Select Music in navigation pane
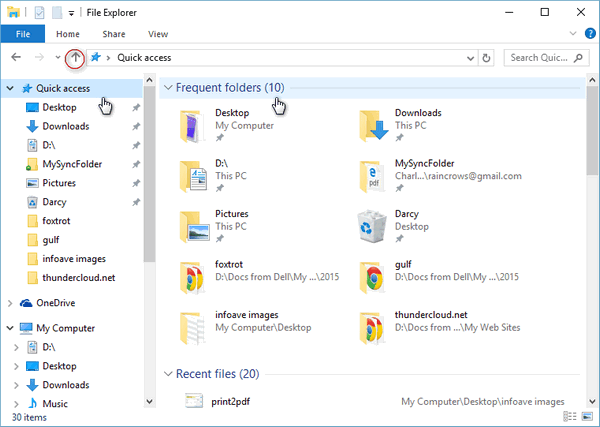Screen dimensions: 600x427 [x=55, y=404]
